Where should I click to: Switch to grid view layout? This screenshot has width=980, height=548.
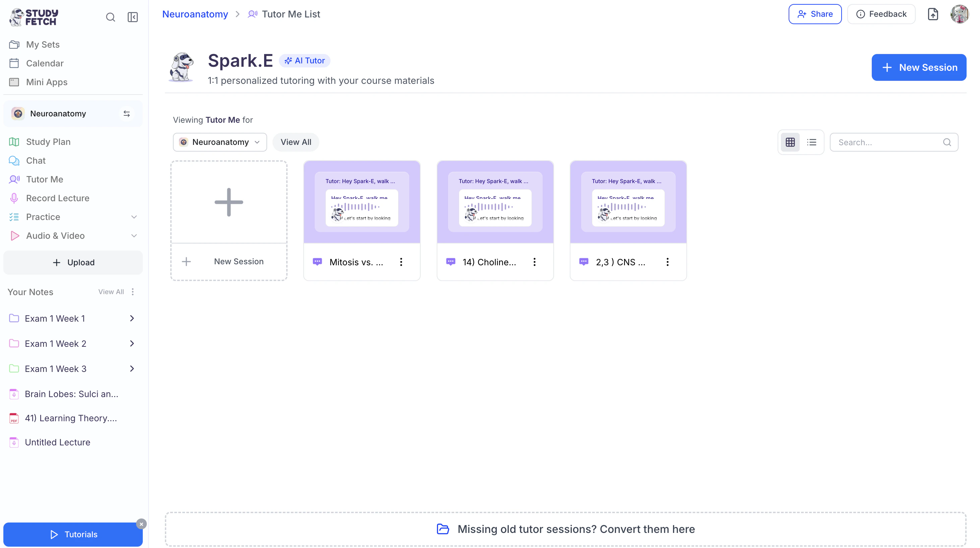pyautogui.click(x=790, y=142)
